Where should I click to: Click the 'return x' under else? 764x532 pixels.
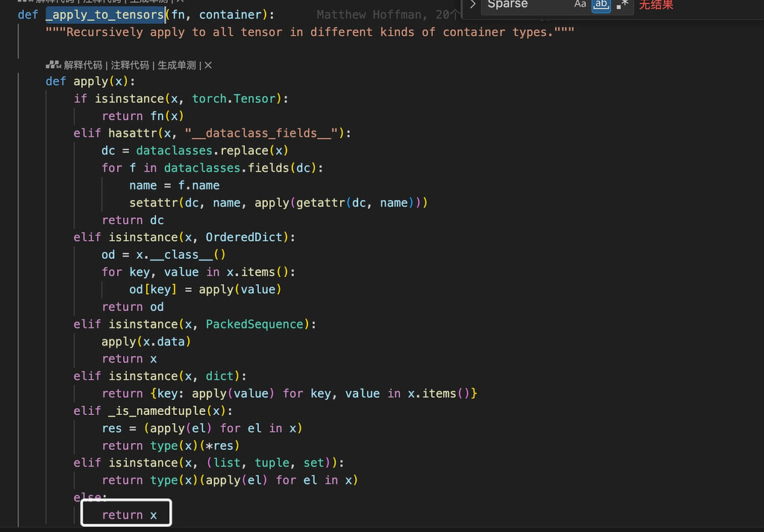coord(129,515)
